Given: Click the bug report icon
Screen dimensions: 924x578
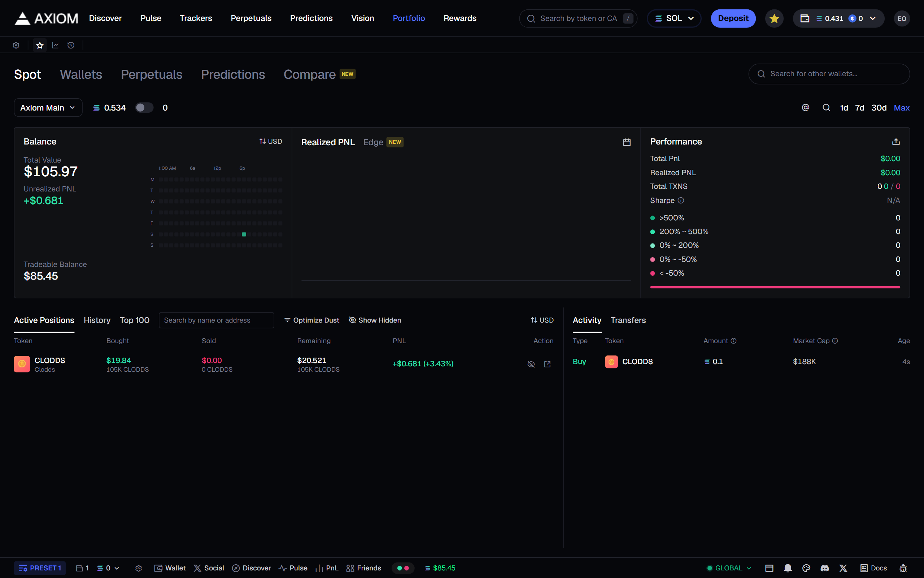Looking at the screenshot, I should click(903, 568).
